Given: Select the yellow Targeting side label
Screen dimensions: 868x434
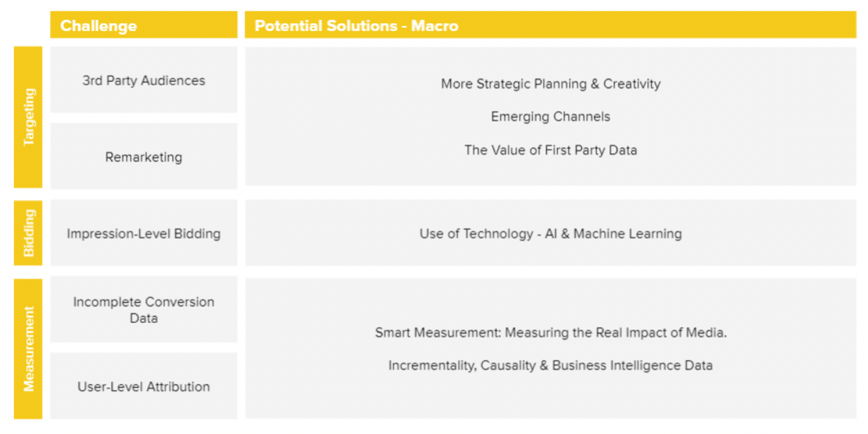Looking at the screenshot, I should [x=28, y=117].
